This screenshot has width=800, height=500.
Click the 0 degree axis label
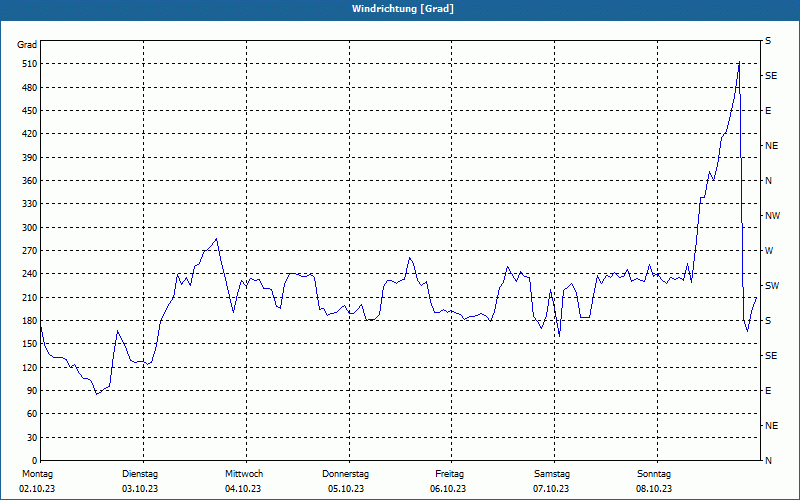coord(34,460)
